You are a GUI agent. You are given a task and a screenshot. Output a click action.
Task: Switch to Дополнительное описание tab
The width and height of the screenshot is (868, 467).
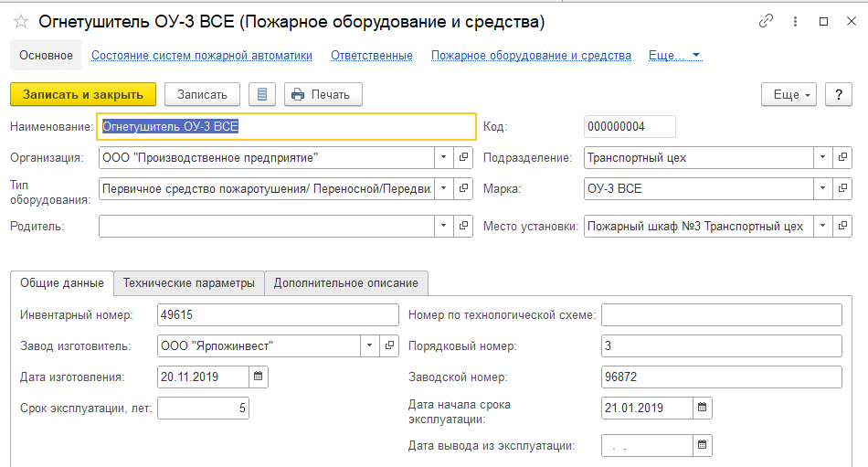(x=345, y=283)
